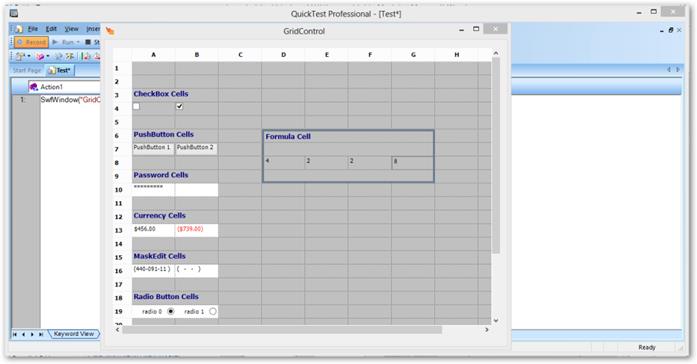Click the Stop square icon in toolbar
This screenshot has width=697, height=364.
tap(88, 42)
